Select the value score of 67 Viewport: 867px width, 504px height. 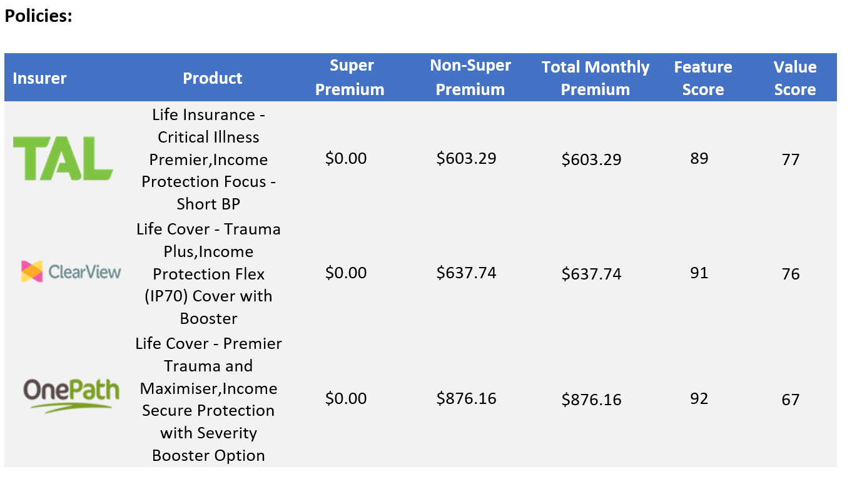(x=791, y=400)
